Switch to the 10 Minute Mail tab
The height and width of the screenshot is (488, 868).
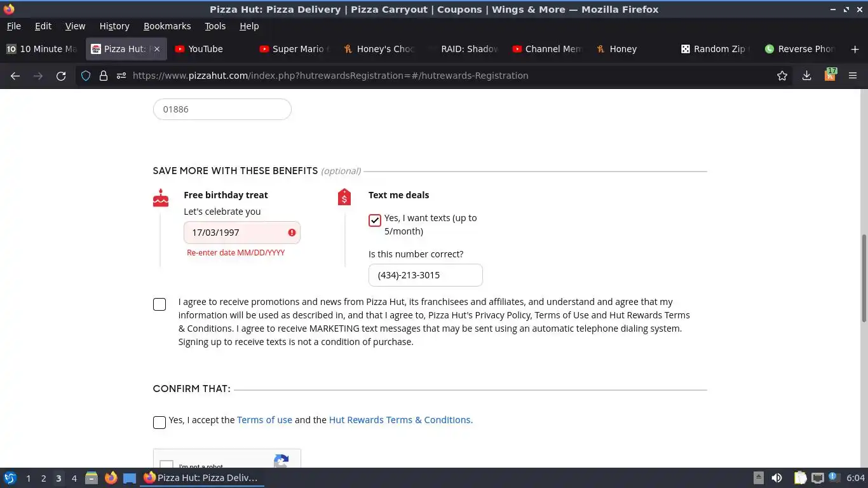[x=42, y=49]
